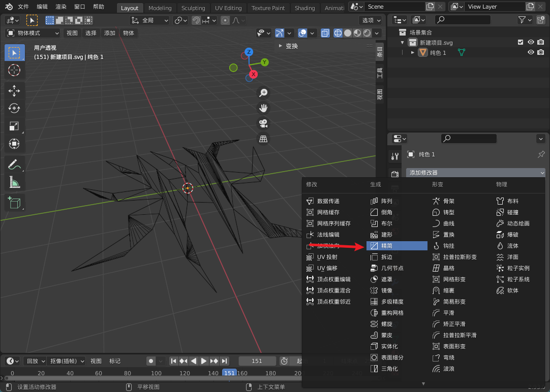Choose the Bevel (倒角) modifier
The width and height of the screenshot is (550, 392).
coord(396,212)
